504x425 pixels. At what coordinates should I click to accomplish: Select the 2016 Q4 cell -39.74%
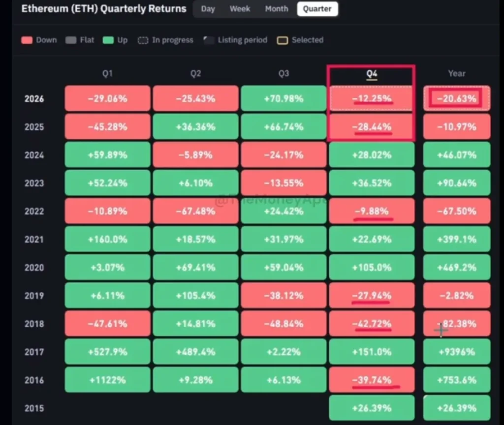point(372,380)
